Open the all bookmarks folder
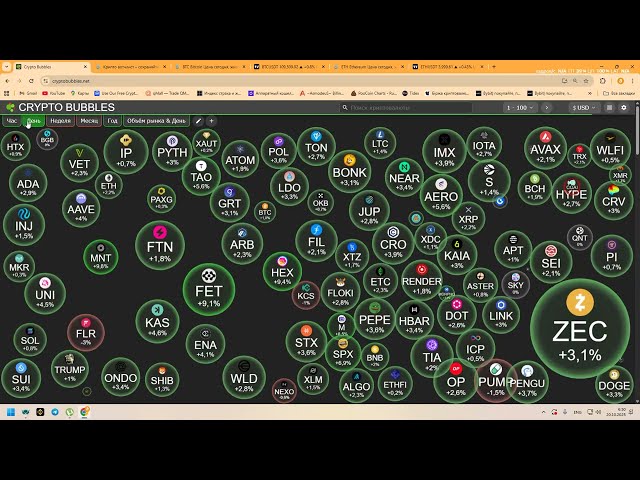640x480 pixels. click(x=619, y=93)
